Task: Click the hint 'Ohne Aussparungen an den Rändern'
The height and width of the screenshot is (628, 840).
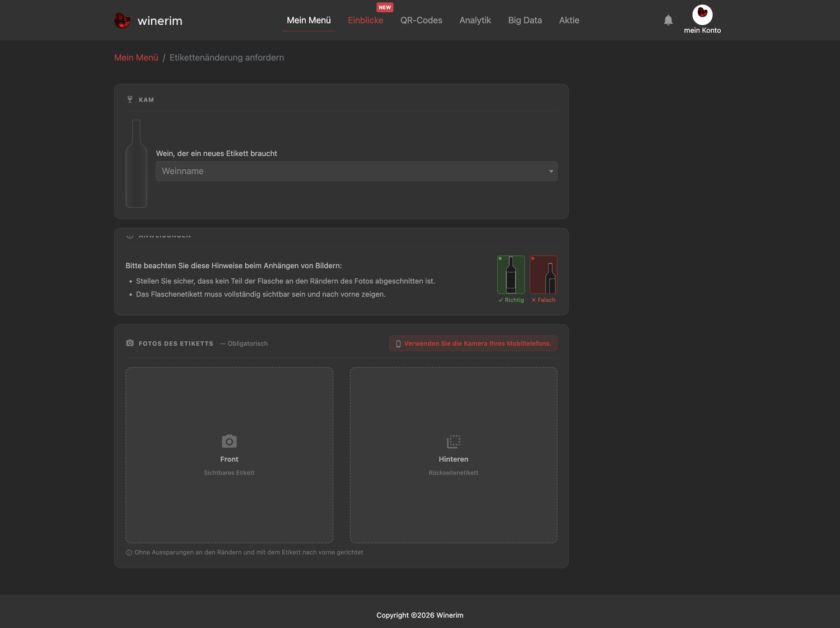Action: [x=249, y=552]
